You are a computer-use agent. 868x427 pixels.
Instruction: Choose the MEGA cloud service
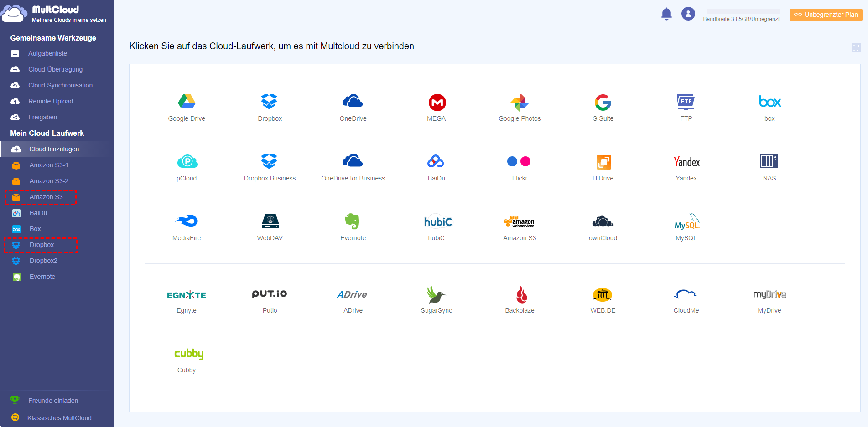(x=437, y=108)
